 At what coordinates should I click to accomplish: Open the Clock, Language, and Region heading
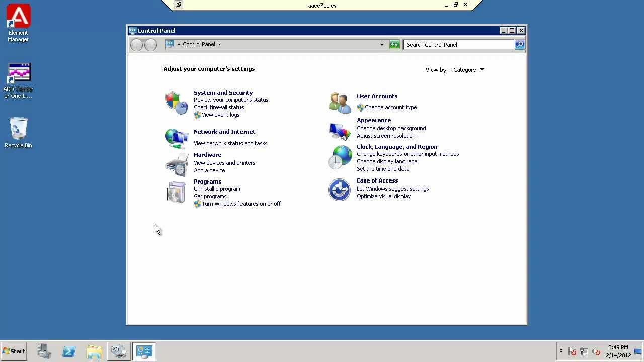pyautogui.click(x=397, y=147)
